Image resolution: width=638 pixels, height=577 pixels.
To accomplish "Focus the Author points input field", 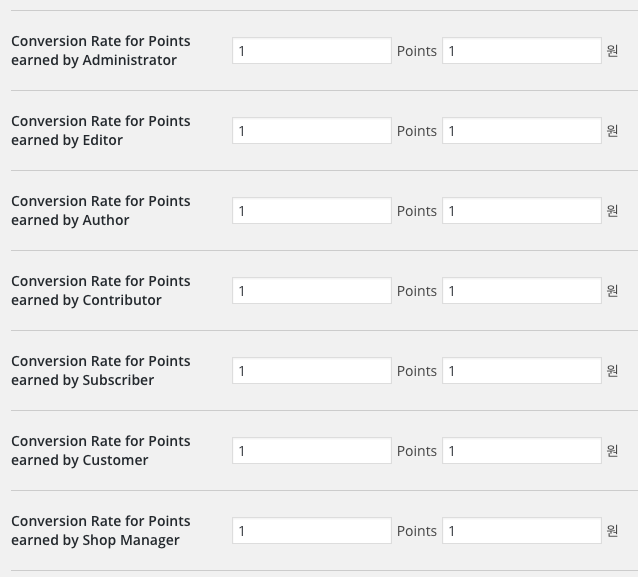I will pyautogui.click(x=312, y=210).
